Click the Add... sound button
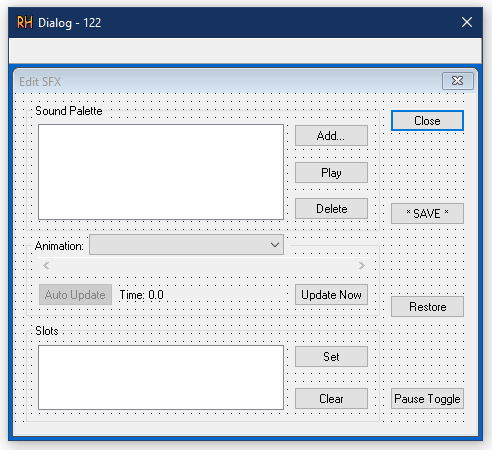 (331, 136)
